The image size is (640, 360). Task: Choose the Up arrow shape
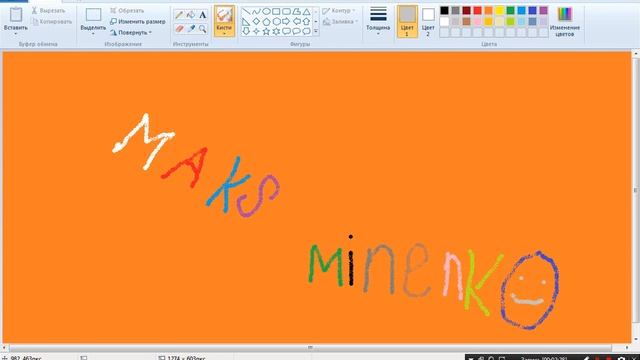coord(306,21)
